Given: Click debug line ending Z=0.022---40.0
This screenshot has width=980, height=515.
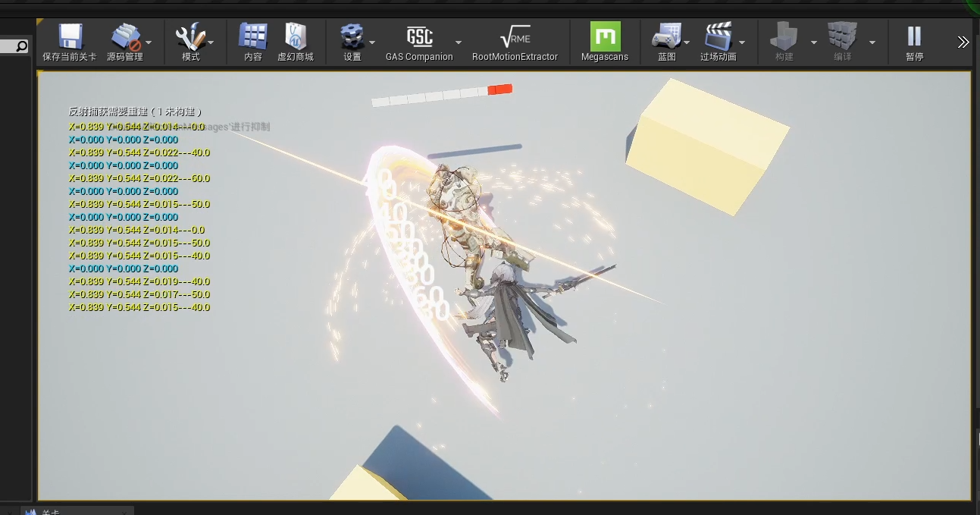Looking at the screenshot, I should (x=139, y=152).
